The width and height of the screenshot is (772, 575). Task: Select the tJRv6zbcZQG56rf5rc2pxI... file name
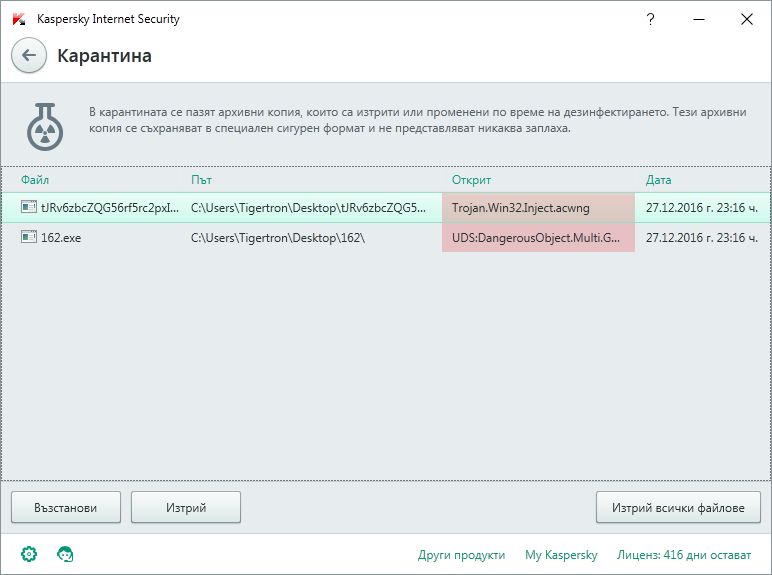point(110,208)
